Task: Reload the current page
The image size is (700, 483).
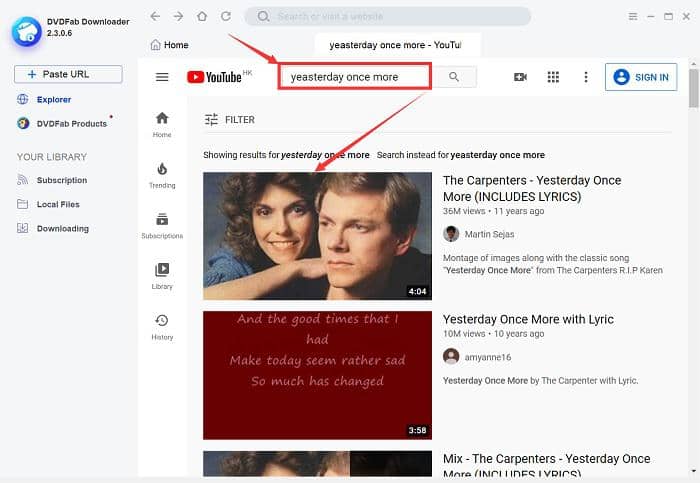Action: click(226, 17)
